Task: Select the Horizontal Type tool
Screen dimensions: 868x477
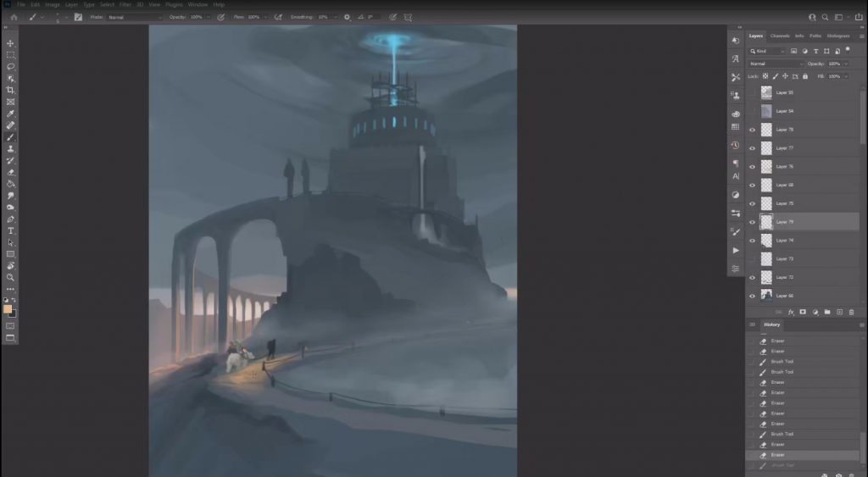Action: (10, 230)
